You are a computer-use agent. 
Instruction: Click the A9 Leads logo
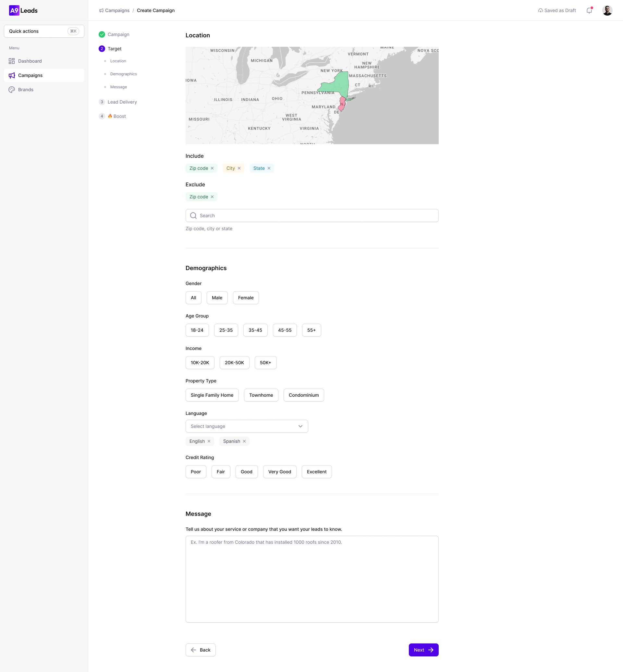pos(14,10)
